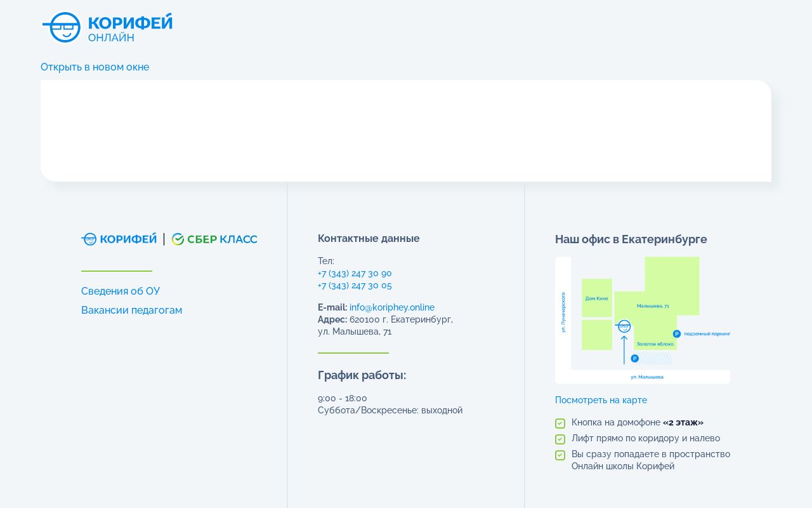Open the 'Открыть в новом окне' link
The width and height of the screenshot is (812, 508).
[x=95, y=67]
